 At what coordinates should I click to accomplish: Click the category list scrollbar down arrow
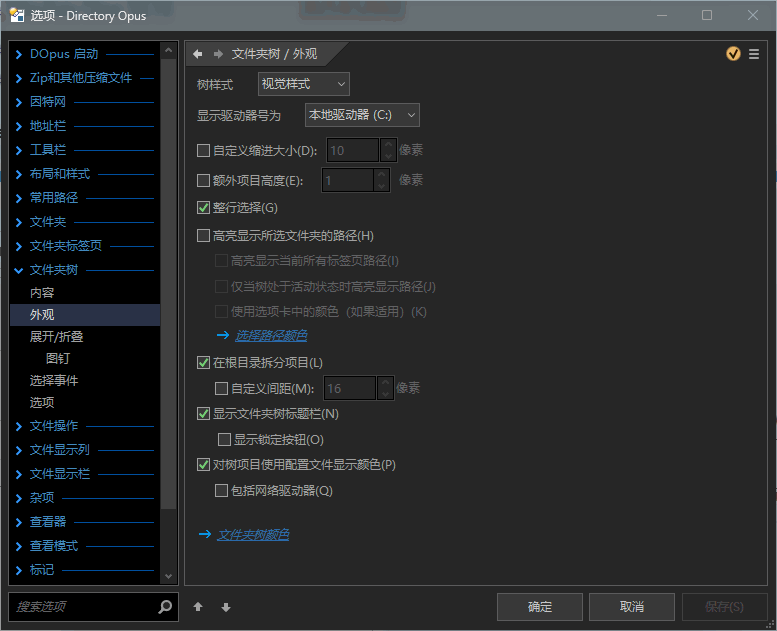[x=168, y=576]
